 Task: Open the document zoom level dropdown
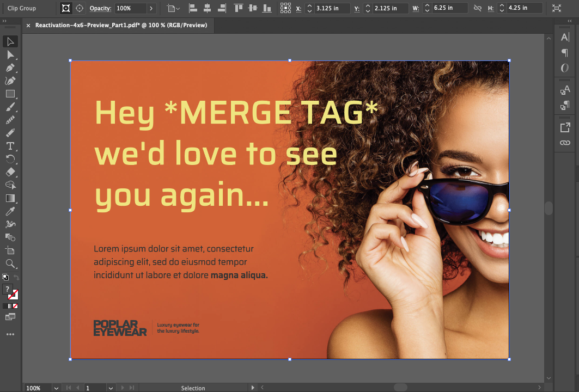click(56, 388)
